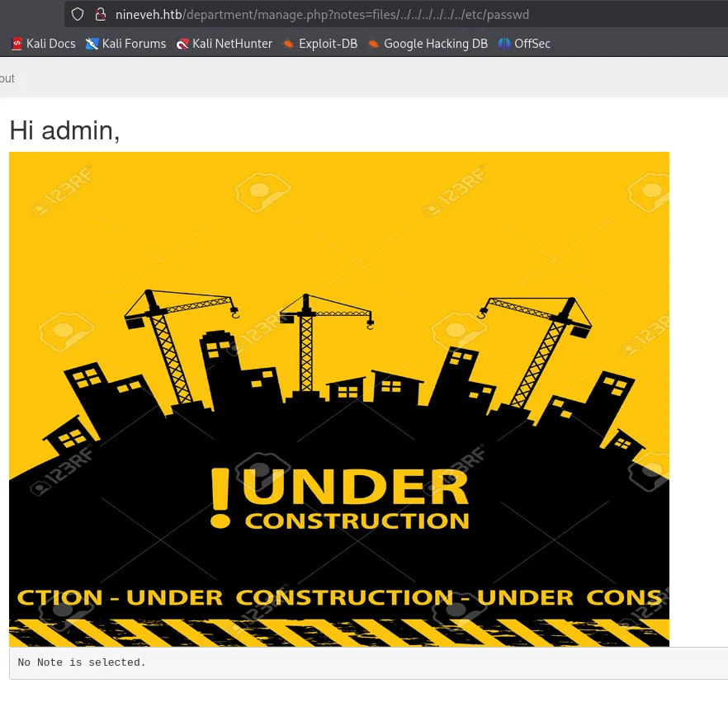
Task: Click the partially visible Logout link
Action: (x=7, y=78)
